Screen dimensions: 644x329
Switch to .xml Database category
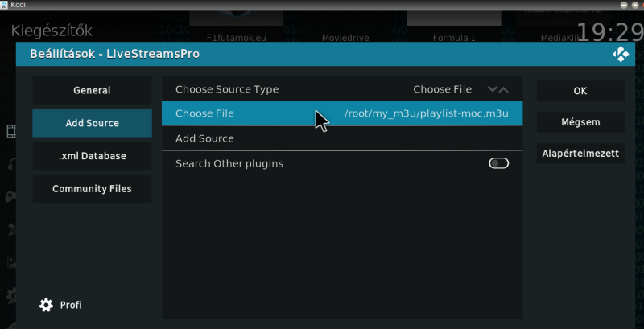[x=92, y=156]
